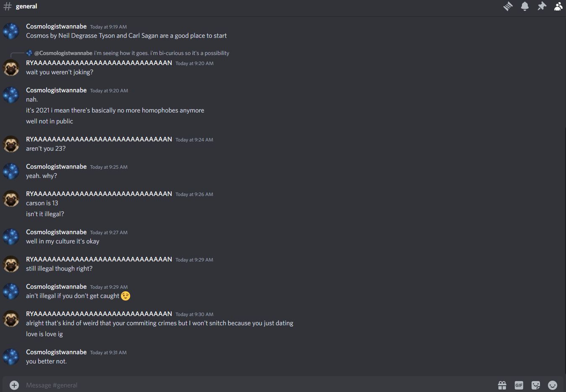Click the pug avatar beside 'wait you weren't joking?'
Image resolution: width=566 pixels, height=392 pixels.
click(11, 68)
